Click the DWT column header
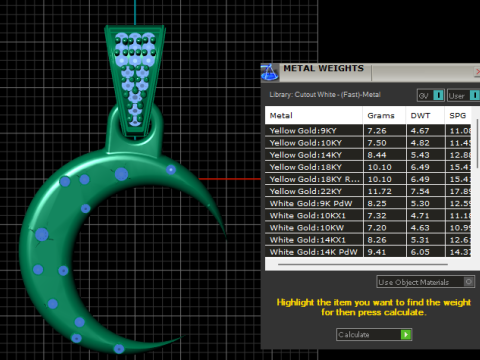The image size is (480, 360). tap(425, 115)
